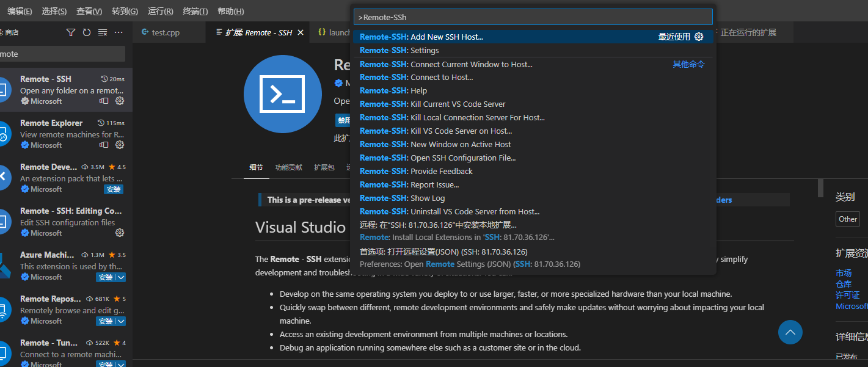
Task: Choose Kill VS Code Server on Host
Action: [533, 131]
